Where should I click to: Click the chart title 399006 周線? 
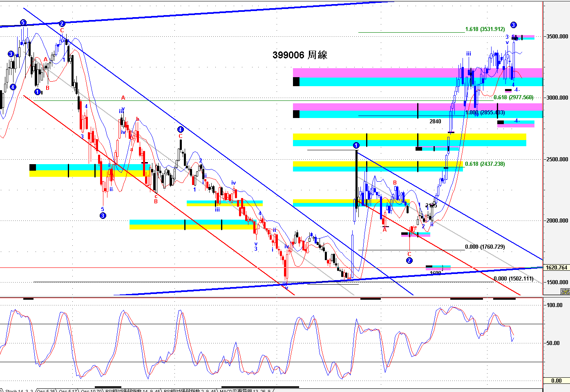click(x=300, y=55)
